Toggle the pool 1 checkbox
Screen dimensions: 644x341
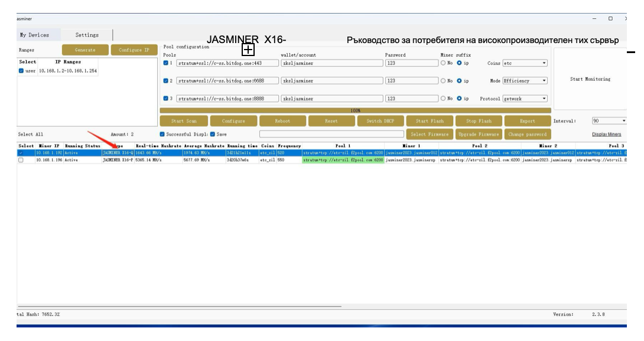(x=166, y=63)
